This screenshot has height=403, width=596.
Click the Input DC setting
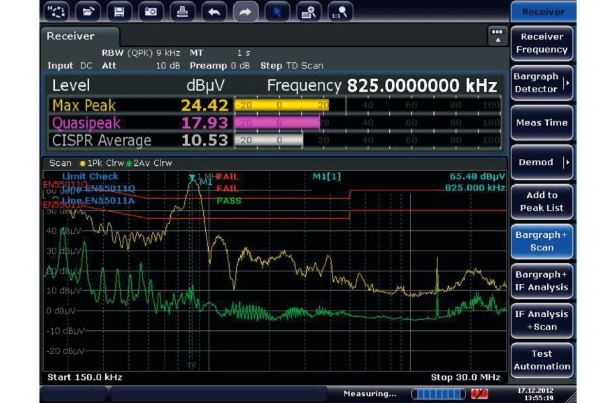coord(70,65)
